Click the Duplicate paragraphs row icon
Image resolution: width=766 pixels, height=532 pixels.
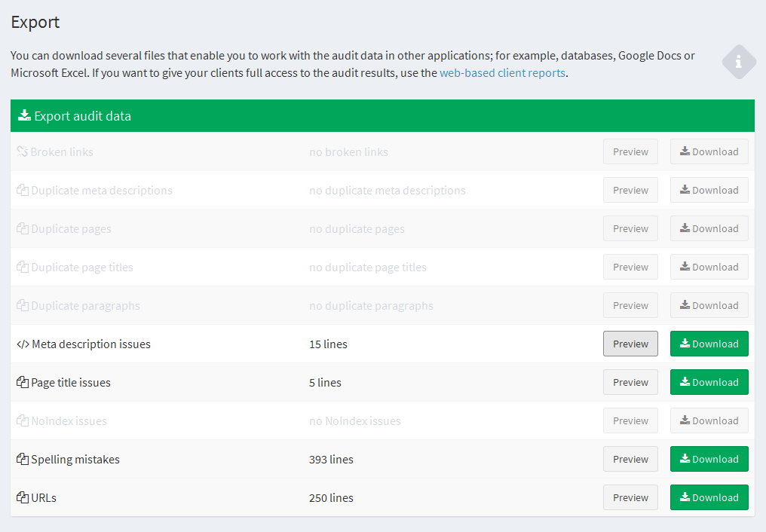pyautogui.click(x=21, y=305)
